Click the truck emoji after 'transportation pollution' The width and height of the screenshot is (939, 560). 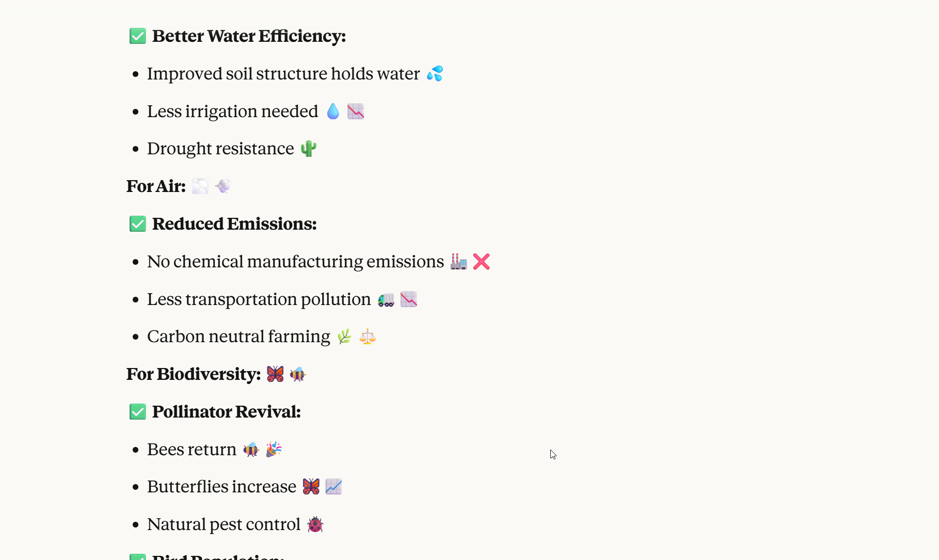click(x=386, y=299)
